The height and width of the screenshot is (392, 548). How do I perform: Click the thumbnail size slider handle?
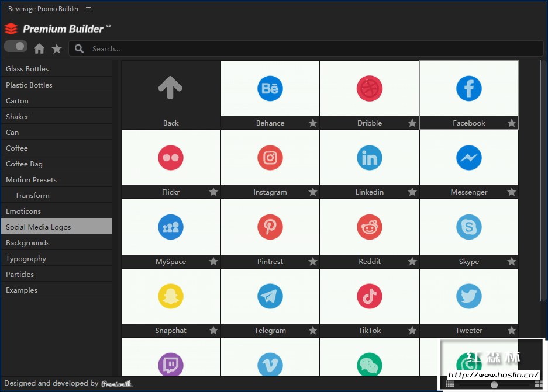[494, 384]
